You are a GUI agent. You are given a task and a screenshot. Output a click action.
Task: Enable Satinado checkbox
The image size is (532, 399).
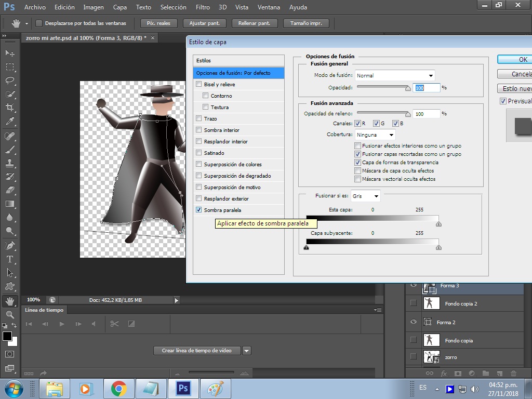199,153
